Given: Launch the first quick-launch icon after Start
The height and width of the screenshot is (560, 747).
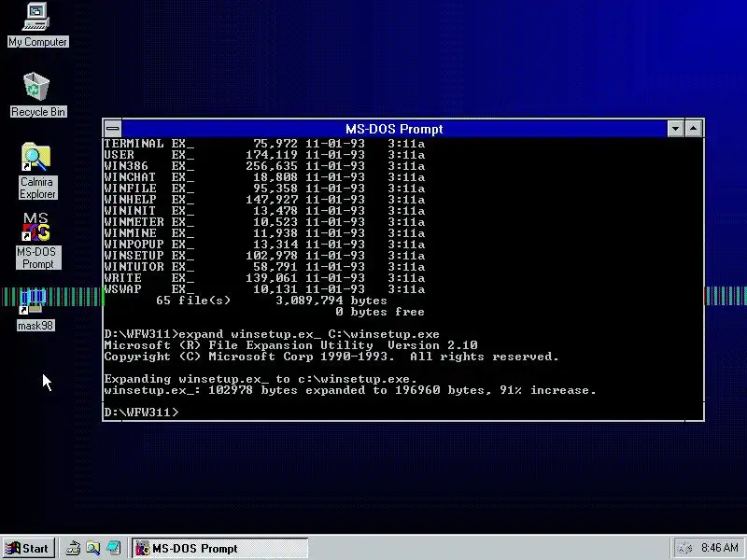Looking at the screenshot, I should (x=73, y=548).
